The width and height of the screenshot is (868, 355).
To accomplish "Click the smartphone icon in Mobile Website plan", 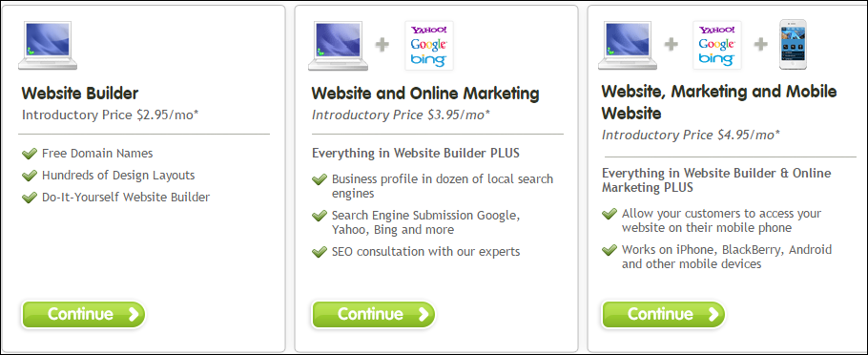I will pos(793,45).
